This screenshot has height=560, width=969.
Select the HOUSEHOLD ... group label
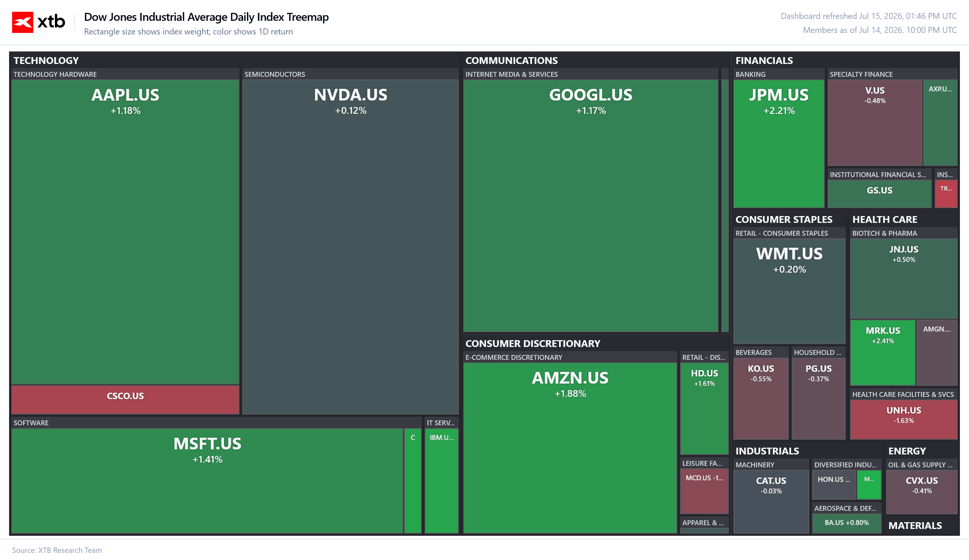pyautogui.click(x=818, y=352)
